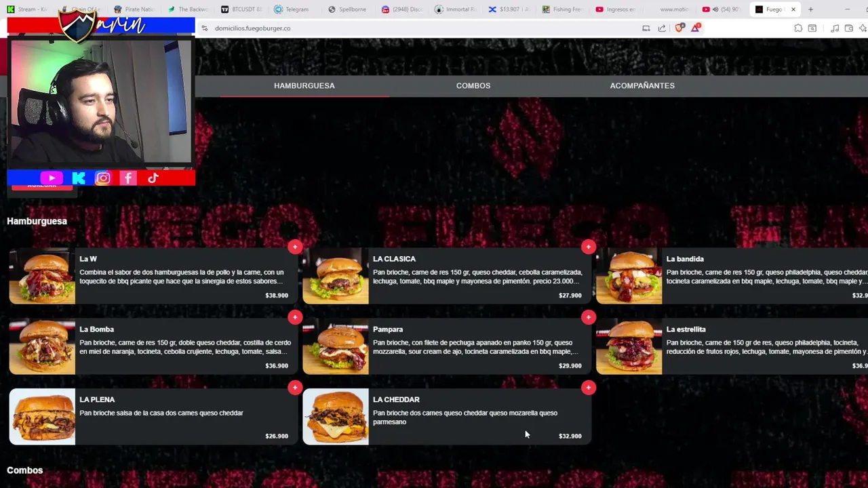Click the LA PLENA description text
868x488 pixels.
pyautogui.click(x=161, y=413)
